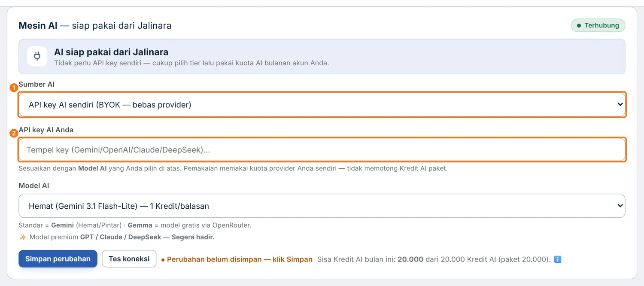This screenshot has height=286, width=644.
Task: Click the 'Sumber AI' label
Action: coord(36,84)
